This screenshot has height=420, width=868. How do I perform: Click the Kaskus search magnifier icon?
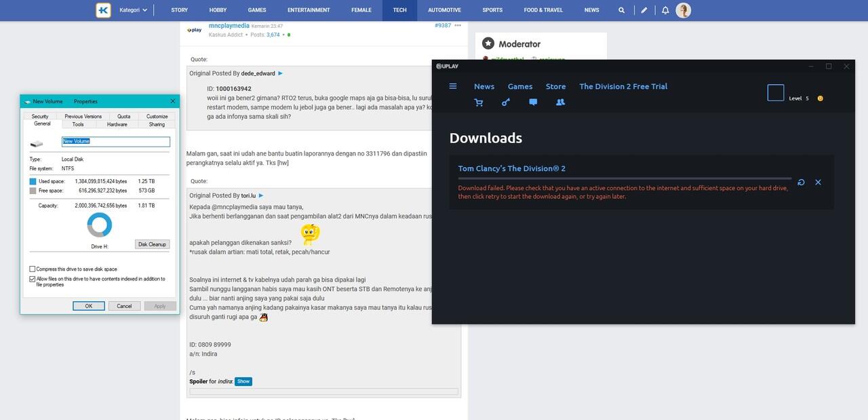tap(622, 10)
